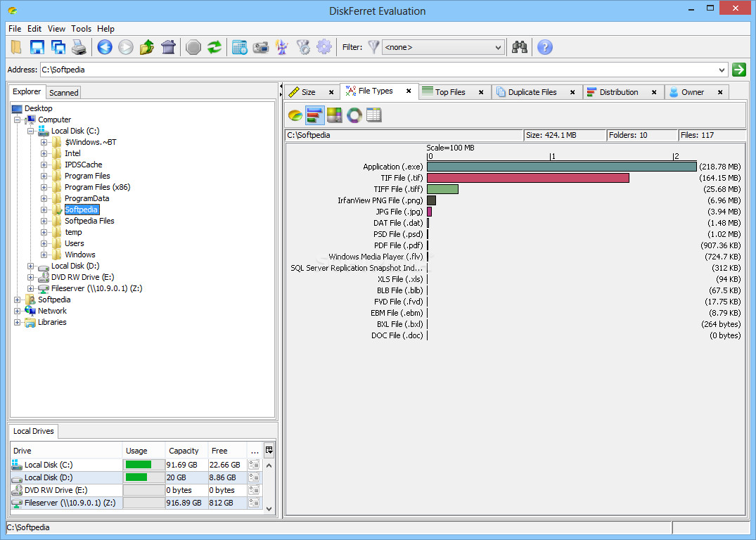The image size is (756, 540).
Task: Select the bar chart view icon
Action: click(315, 115)
